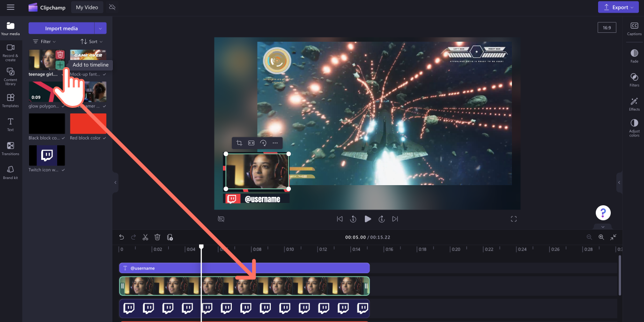This screenshot has height=322, width=644.
Task: Open the Brand kit panel
Action: [10, 172]
